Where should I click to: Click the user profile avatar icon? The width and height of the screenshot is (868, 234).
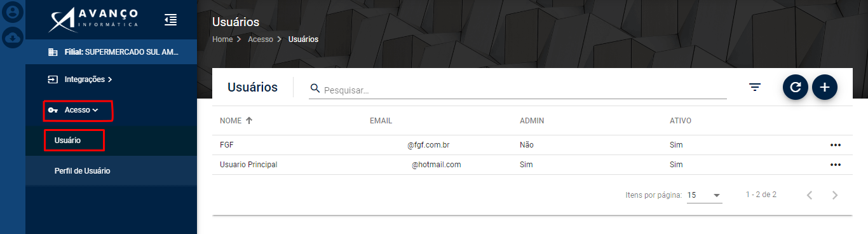pos(13,13)
